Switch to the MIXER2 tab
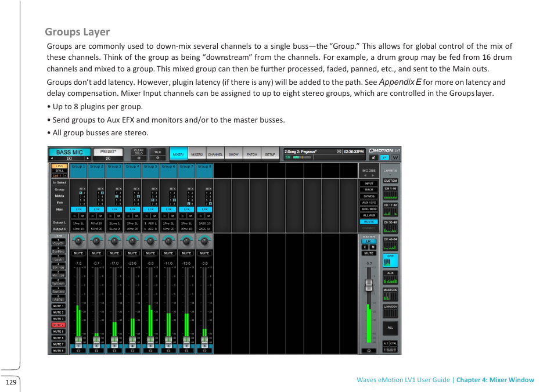Screen dimensions: 554x392 point(197,154)
